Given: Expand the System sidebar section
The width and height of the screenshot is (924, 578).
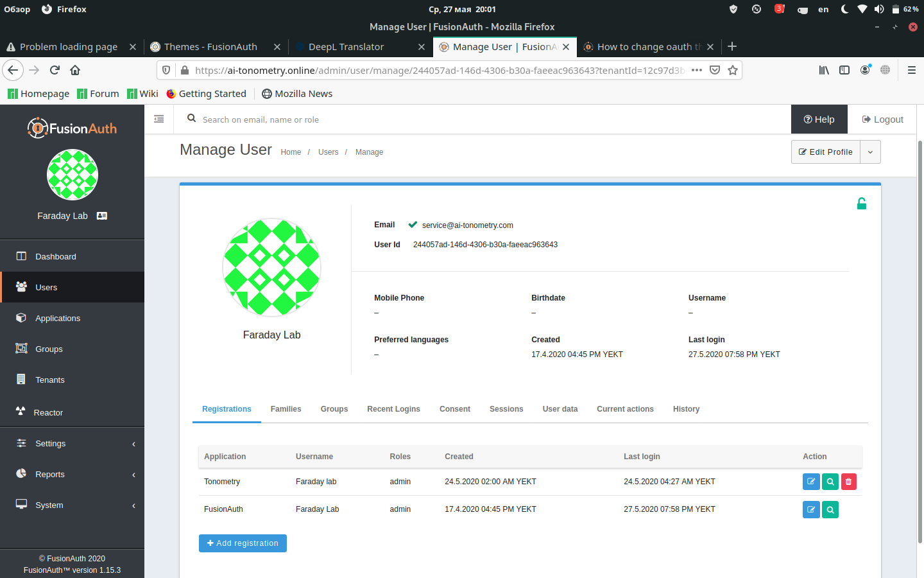Looking at the screenshot, I should click(x=72, y=505).
